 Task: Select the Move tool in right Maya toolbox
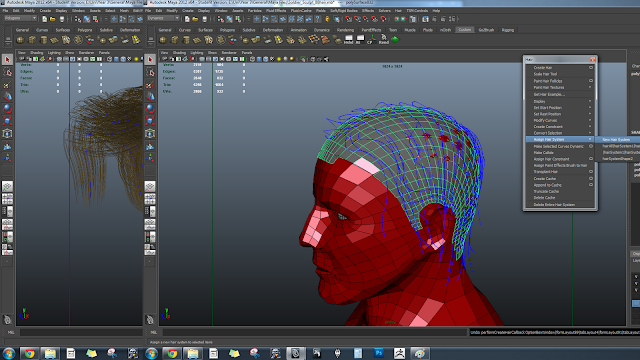click(150, 96)
